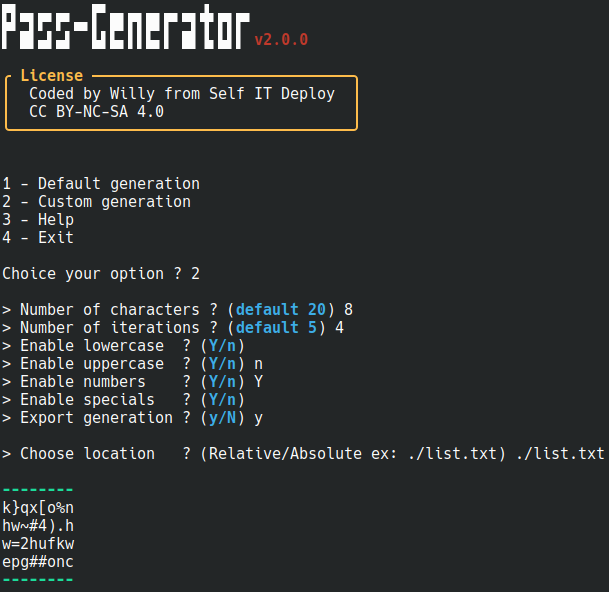Click the generated password k}qx[o%n
This screenshot has width=609, height=592.
pos(38,508)
